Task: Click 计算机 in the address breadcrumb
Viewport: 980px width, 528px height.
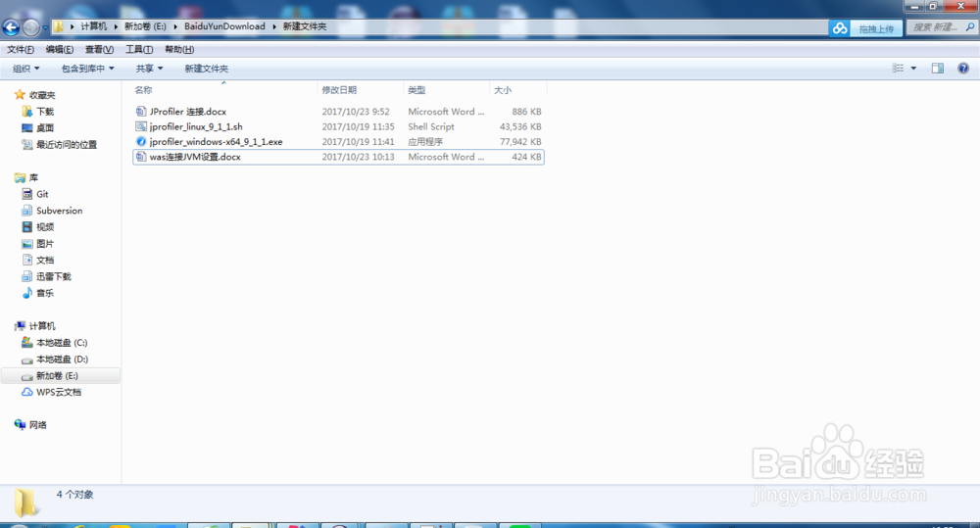Action: click(94, 26)
